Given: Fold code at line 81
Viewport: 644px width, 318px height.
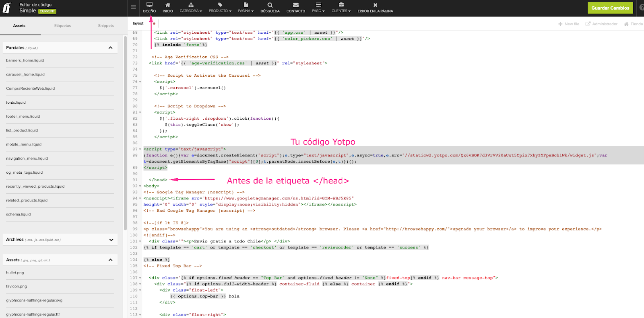Looking at the screenshot, I should click(140, 113).
